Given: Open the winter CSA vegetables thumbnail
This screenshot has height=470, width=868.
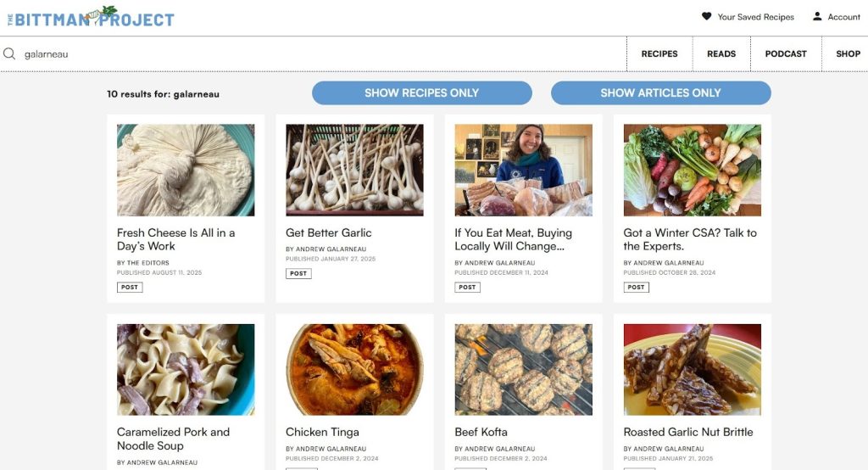Looking at the screenshot, I should 693,170.
